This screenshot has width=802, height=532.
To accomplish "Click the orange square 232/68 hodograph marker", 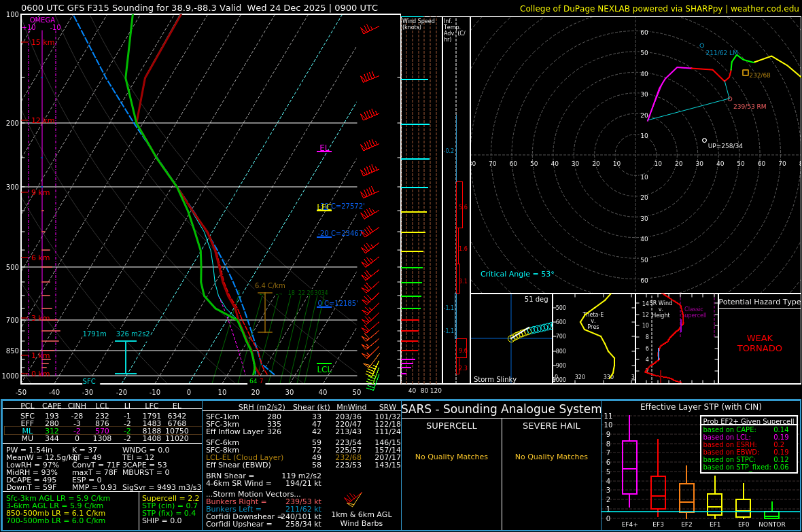I will 745,73.
